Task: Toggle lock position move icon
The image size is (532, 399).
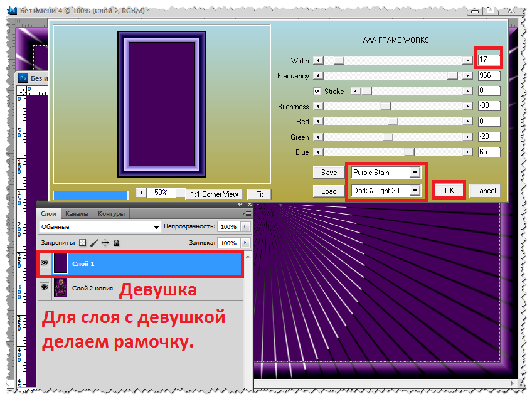Action: point(105,243)
